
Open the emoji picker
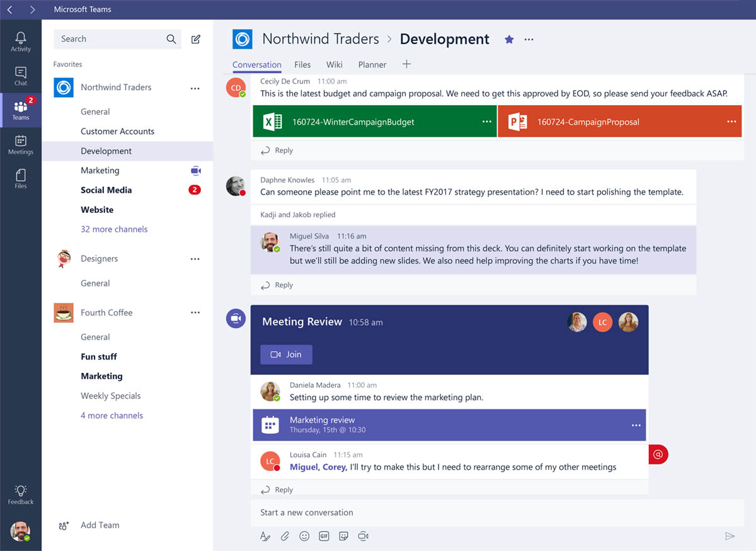[x=304, y=537]
